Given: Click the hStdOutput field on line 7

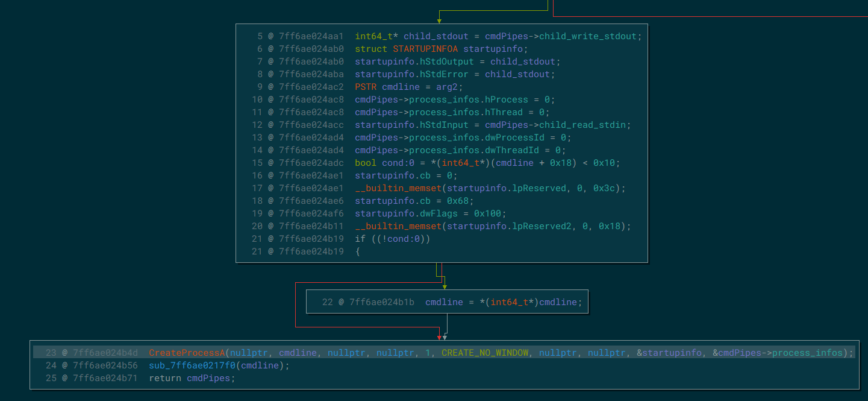Looking at the screenshot, I should click(x=447, y=62).
